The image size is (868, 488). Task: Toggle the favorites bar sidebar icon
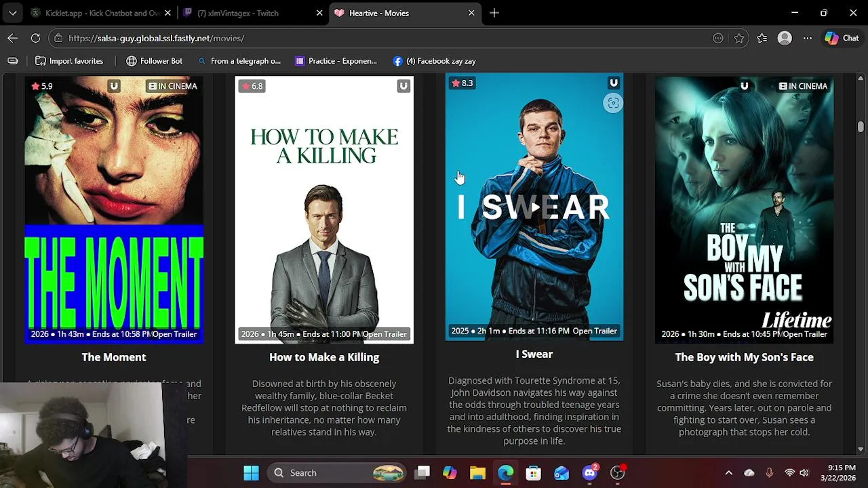(12, 61)
